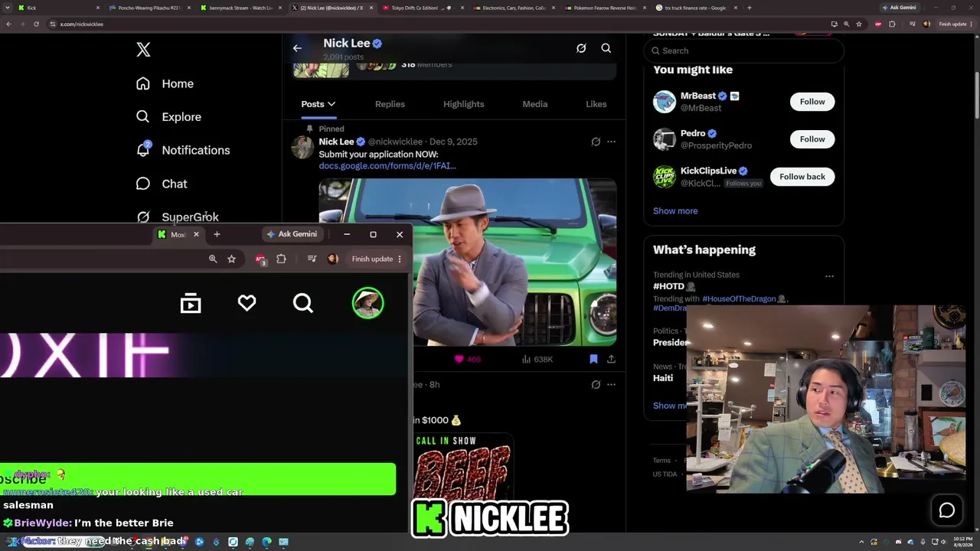980x551 pixels.
Task: Open the Chrome three-dot menu in the Kick window
Action: coord(400,259)
